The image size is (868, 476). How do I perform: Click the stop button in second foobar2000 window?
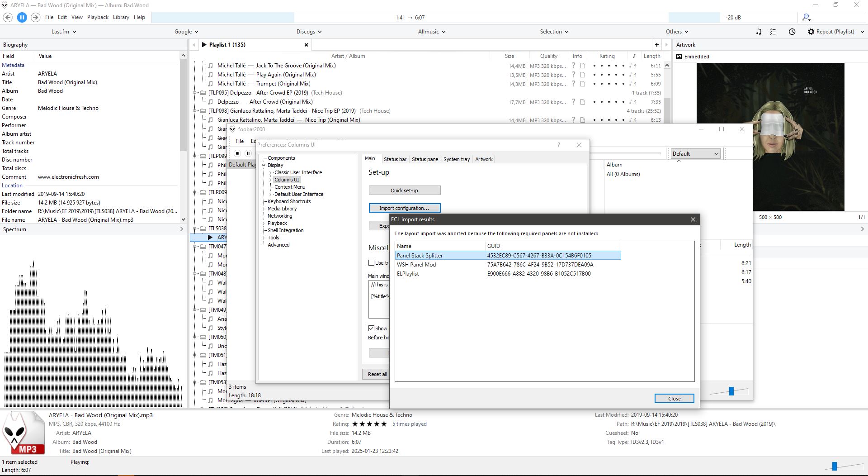(x=237, y=153)
